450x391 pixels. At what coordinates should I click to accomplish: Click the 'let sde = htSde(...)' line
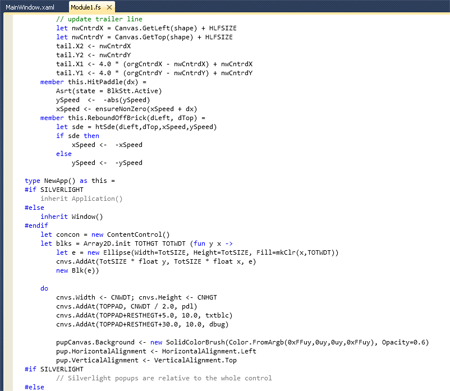[136, 127]
